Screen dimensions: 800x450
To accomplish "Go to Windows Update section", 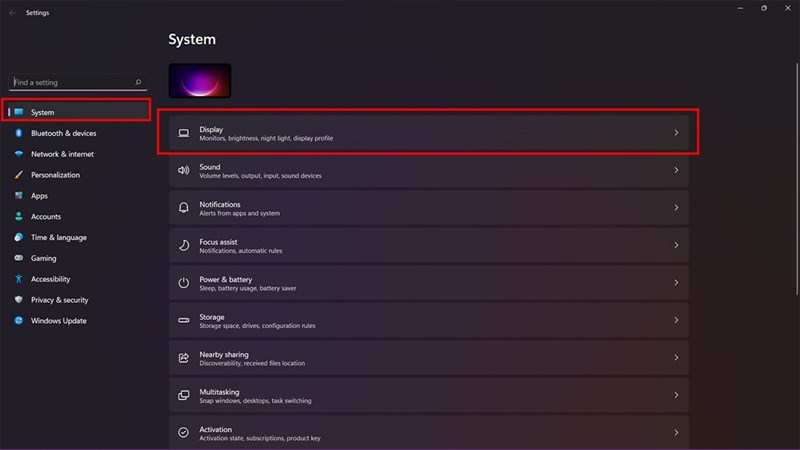I will (x=58, y=321).
